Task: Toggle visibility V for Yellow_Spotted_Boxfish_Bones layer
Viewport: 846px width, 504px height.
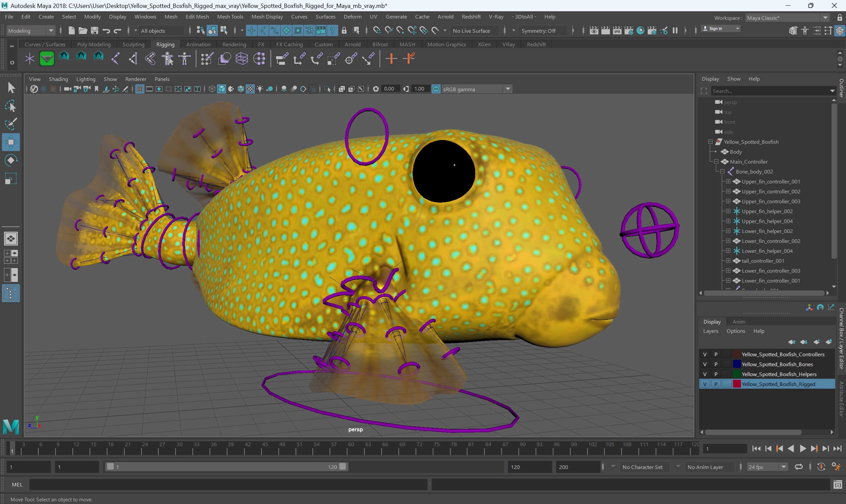Action: coord(705,364)
